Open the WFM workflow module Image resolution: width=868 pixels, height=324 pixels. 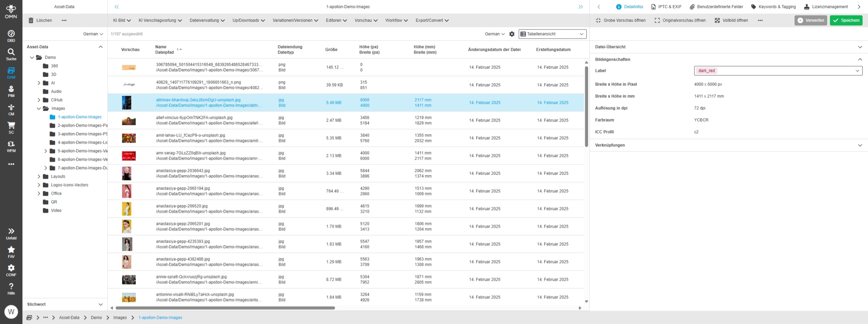11,146
